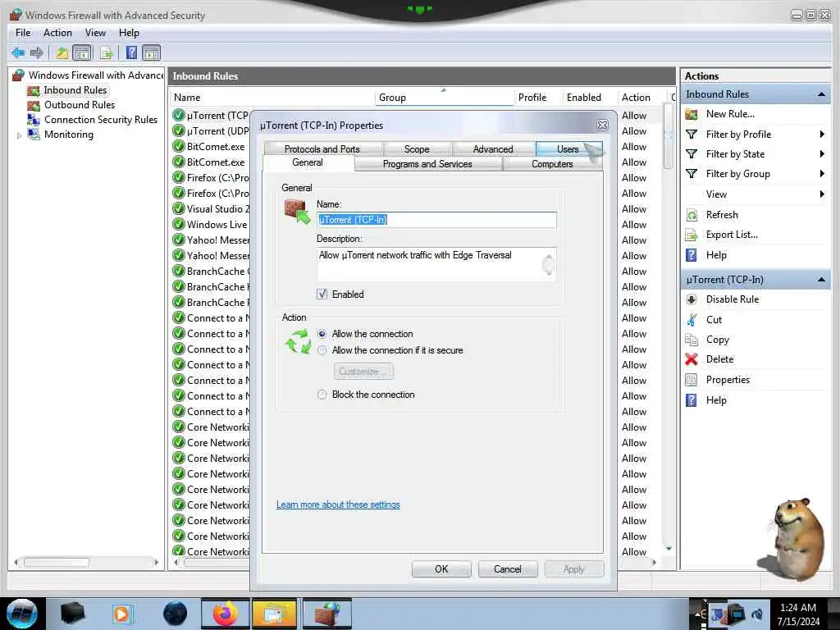The height and width of the screenshot is (630, 840).
Task: Toggle the Enabled checkbox
Action: 322,294
